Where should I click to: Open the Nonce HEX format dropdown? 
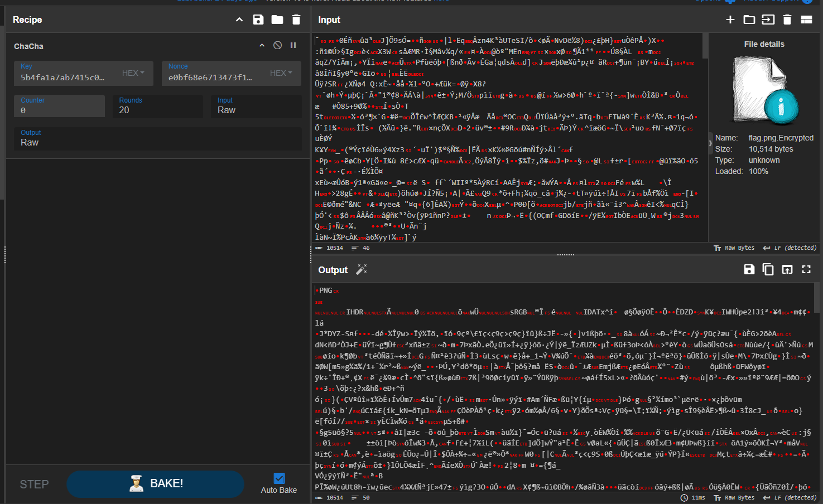(281, 73)
